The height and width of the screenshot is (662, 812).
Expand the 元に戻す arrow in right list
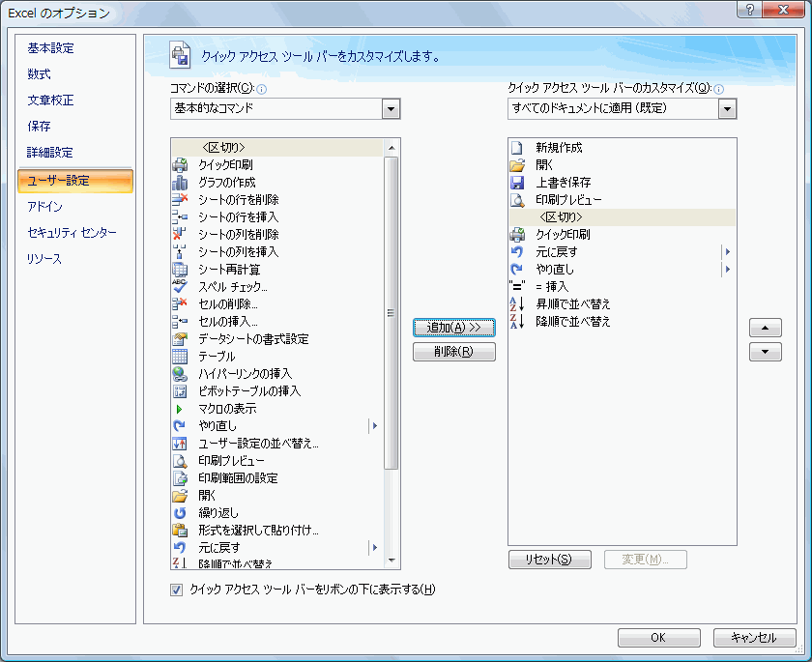coord(728,252)
